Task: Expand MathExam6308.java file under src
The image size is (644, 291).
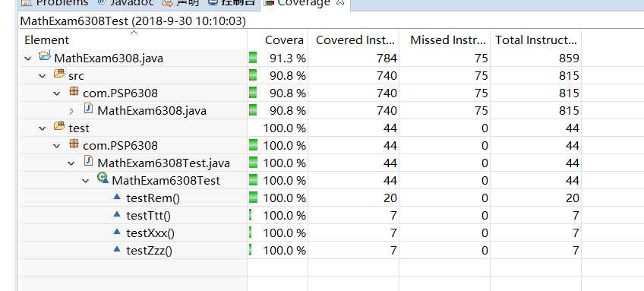Action: tap(71, 111)
